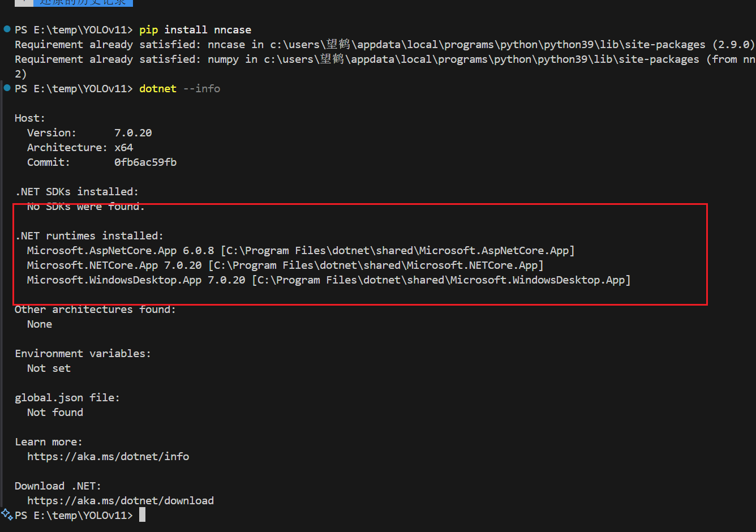Viewport: 756px width, 532px height.
Task: Click the '.NET runtimes installed:' heading
Action: tap(89, 235)
